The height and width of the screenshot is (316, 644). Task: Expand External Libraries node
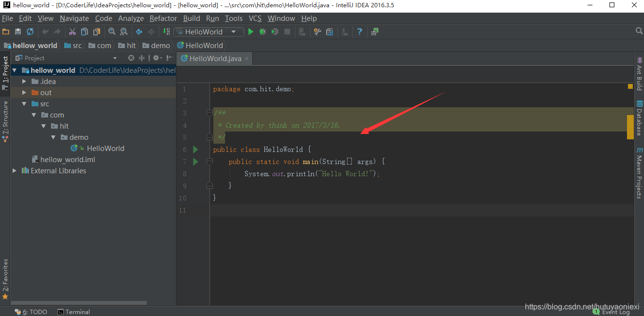15,171
